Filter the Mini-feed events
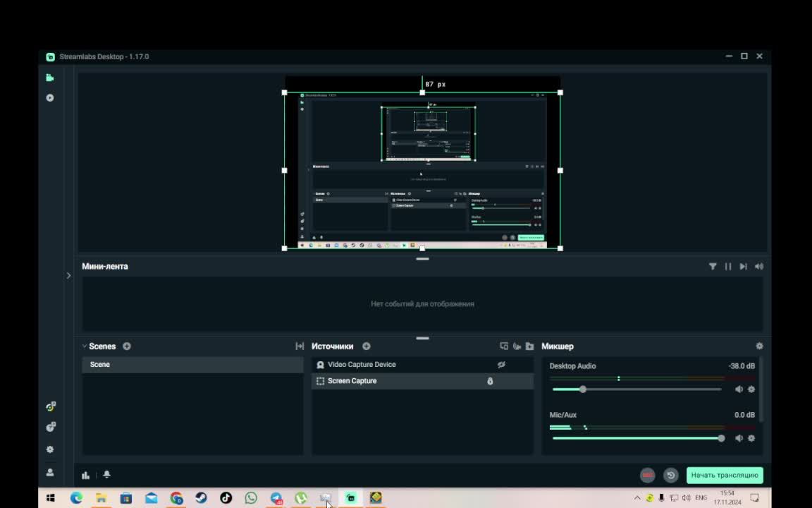Image resolution: width=812 pixels, height=508 pixels. pyautogui.click(x=713, y=267)
